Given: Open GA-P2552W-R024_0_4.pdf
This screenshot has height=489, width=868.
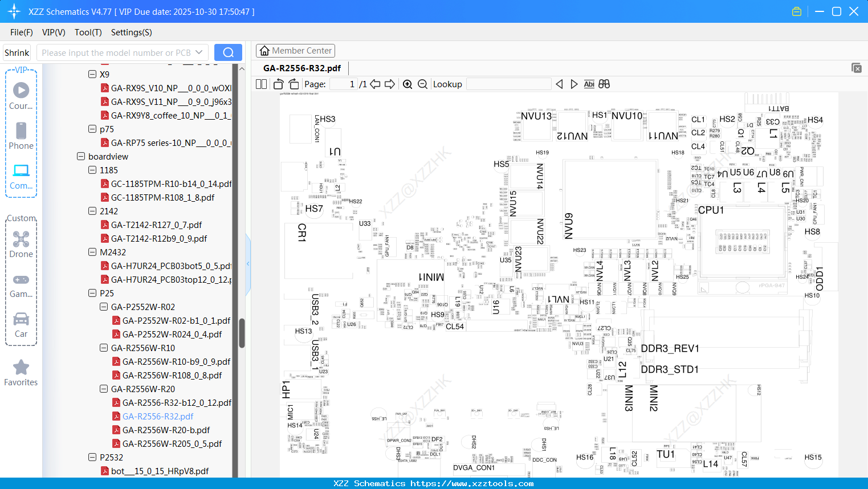Looking at the screenshot, I should click(x=167, y=334).
